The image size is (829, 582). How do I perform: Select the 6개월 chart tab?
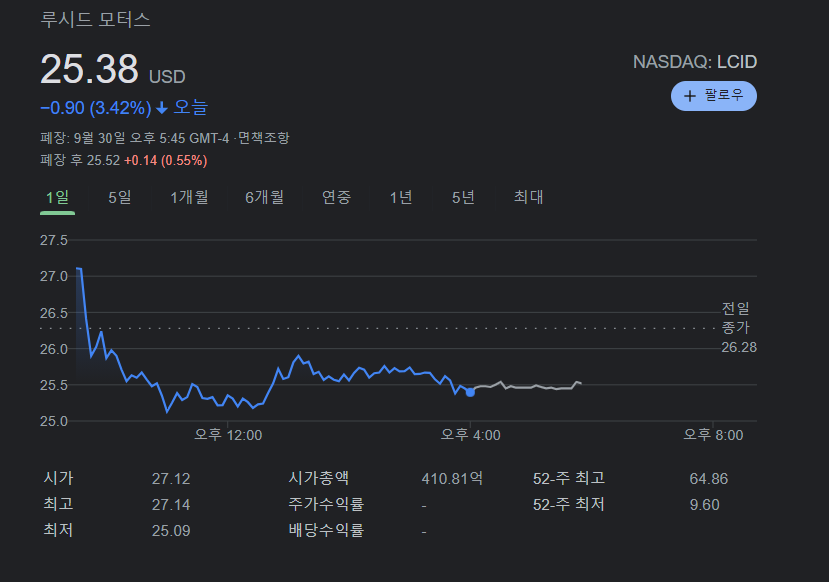[264, 198]
